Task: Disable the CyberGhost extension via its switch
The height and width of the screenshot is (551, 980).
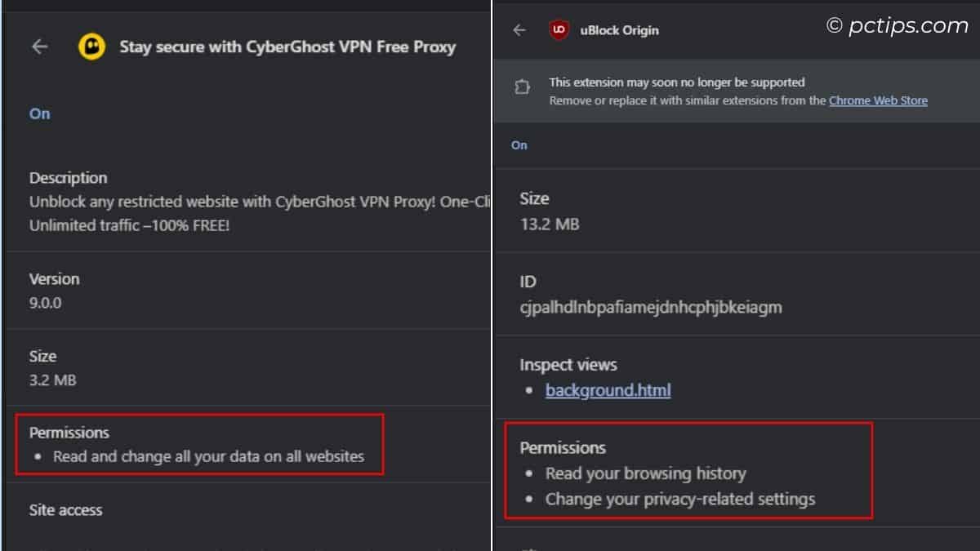Action: 38,113
